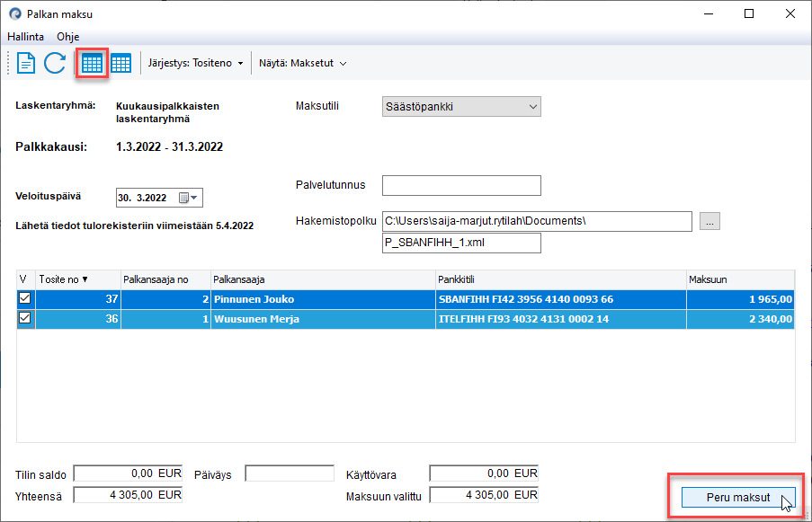Open the Näytä: Maksetut dropdown
Image resolution: width=812 pixels, height=522 pixels.
(302, 63)
